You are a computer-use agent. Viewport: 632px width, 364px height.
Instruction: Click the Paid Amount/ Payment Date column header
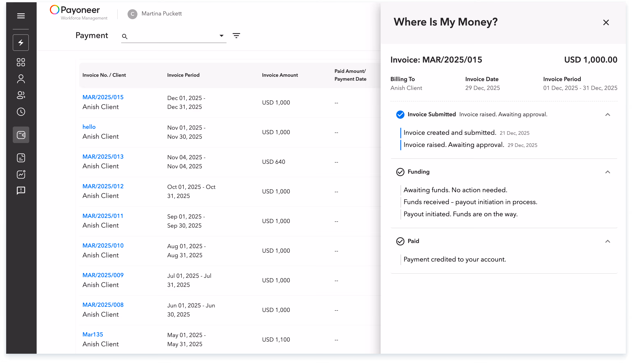click(x=350, y=75)
